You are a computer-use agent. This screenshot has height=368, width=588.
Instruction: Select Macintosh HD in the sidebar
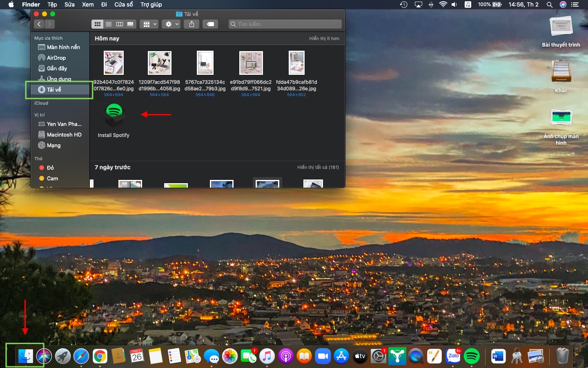pyautogui.click(x=60, y=135)
